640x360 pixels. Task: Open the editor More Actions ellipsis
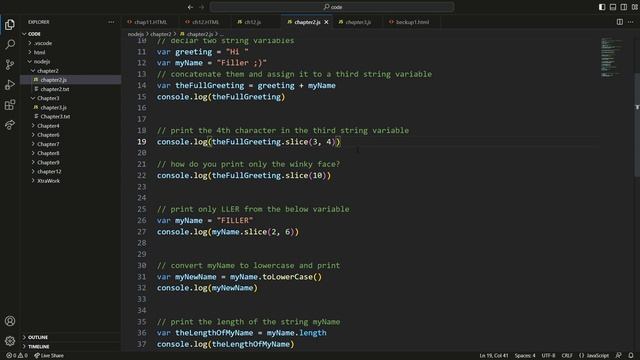631,22
